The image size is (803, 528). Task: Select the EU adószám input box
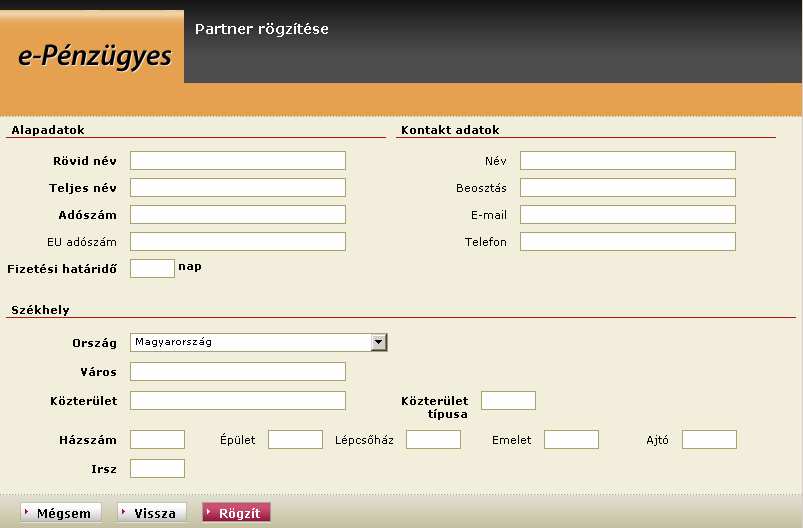click(238, 242)
